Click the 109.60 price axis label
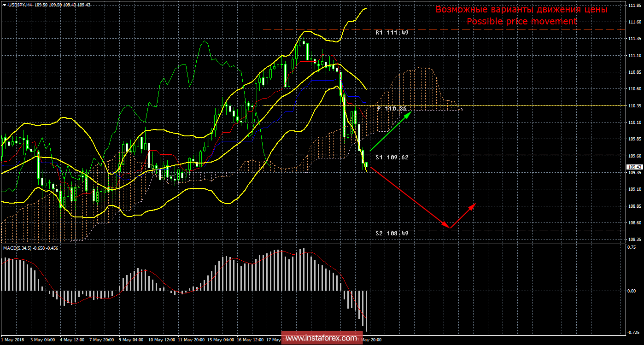Viewport: 644px width, 345px height. [635, 156]
